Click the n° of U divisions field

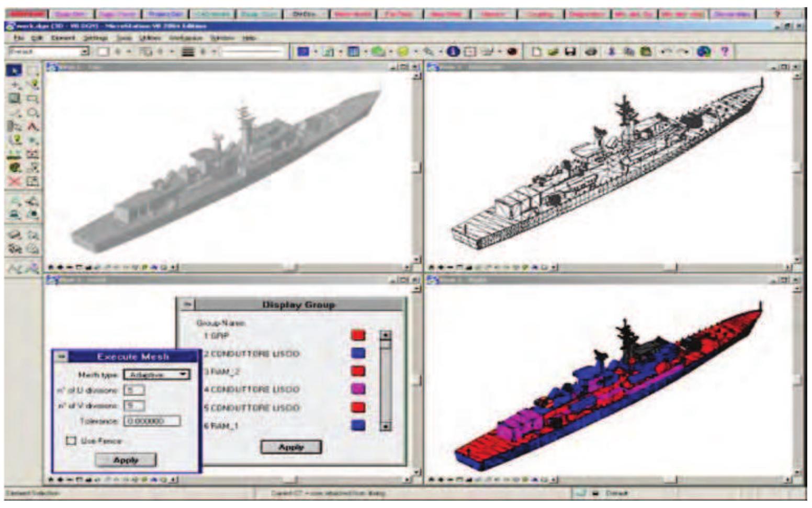coord(134,390)
